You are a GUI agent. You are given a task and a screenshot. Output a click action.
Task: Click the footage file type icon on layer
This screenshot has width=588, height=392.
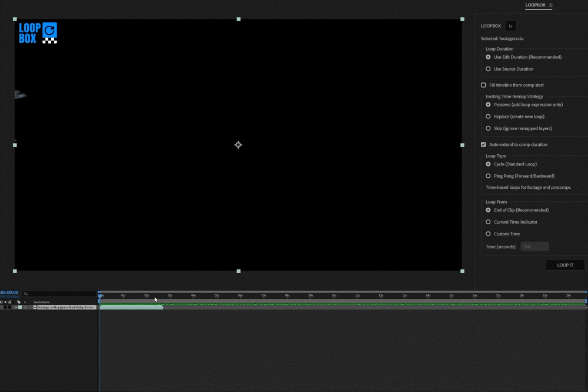point(35,307)
